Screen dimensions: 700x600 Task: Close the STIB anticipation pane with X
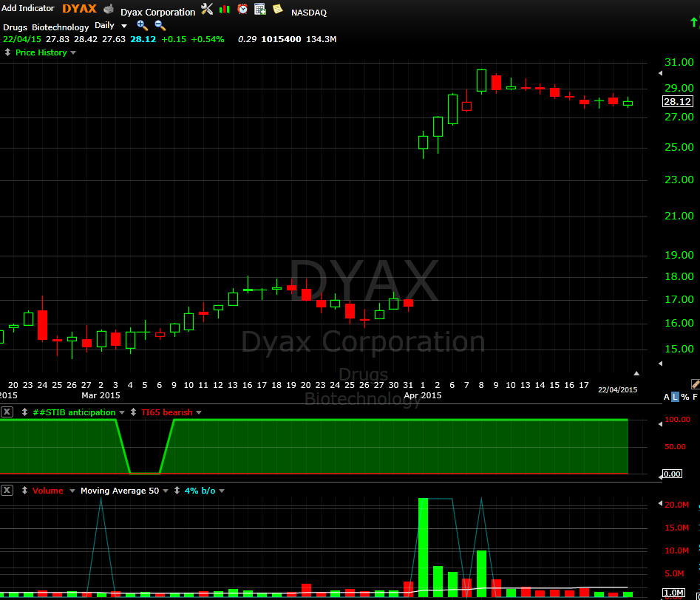coord(7,412)
